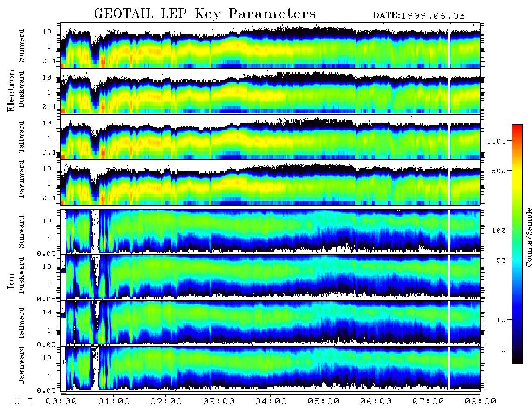
Task: Click inside the Ion Tailward spectrogram panel
Action: [270, 323]
